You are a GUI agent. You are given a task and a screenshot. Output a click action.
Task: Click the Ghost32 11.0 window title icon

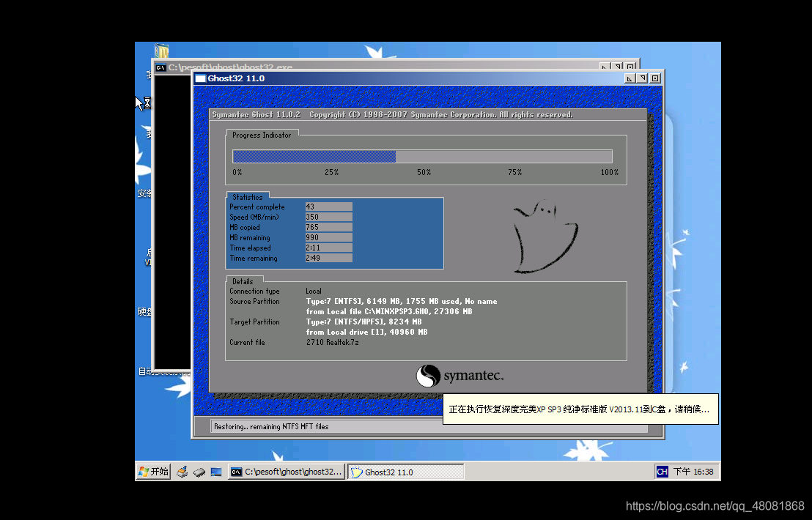[x=200, y=78]
